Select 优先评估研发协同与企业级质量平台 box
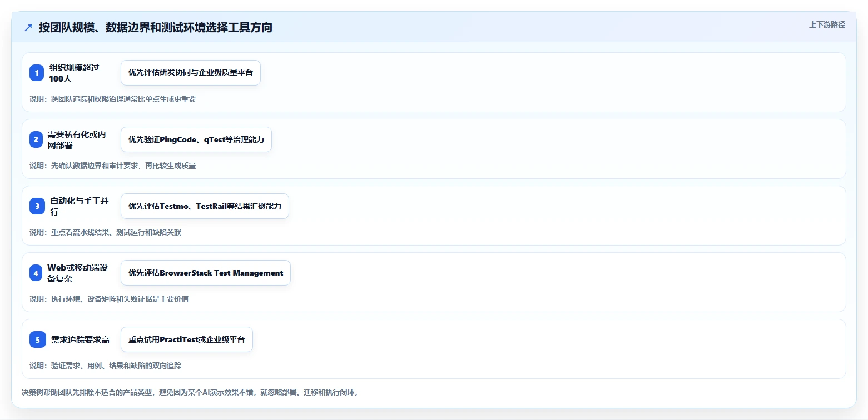The height and width of the screenshot is (420, 868). 191,73
